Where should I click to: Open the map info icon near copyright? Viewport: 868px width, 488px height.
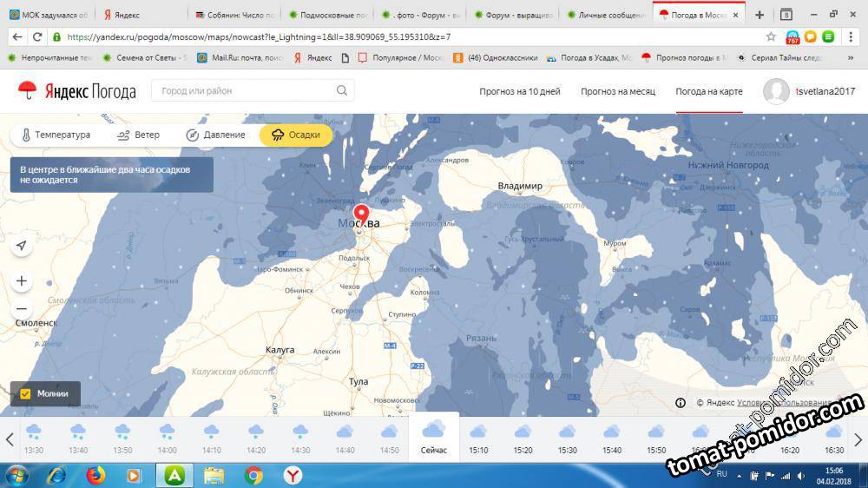681,403
